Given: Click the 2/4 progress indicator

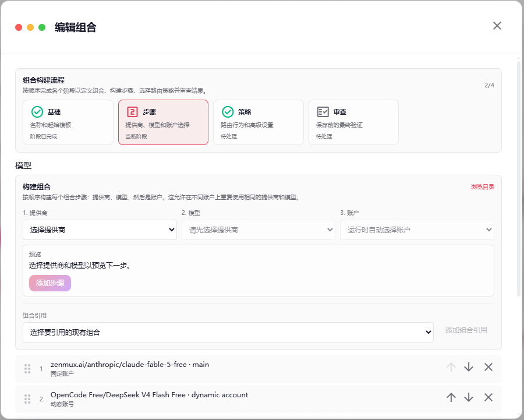Looking at the screenshot, I should click(x=489, y=85).
